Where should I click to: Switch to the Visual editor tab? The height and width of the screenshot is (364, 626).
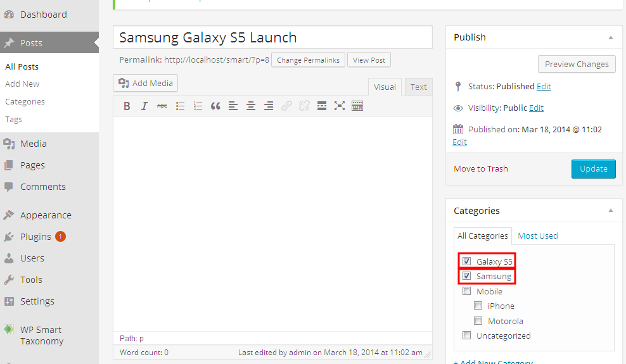pyautogui.click(x=385, y=87)
